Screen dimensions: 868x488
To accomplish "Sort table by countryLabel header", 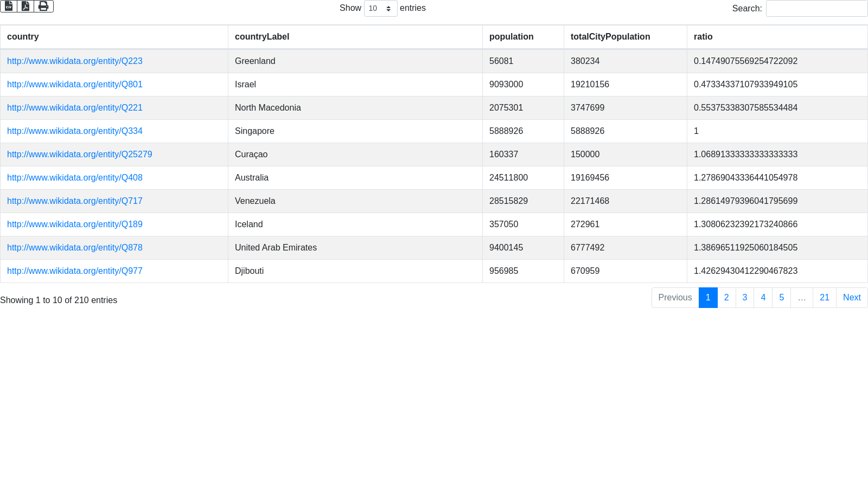I will pos(262,37).
